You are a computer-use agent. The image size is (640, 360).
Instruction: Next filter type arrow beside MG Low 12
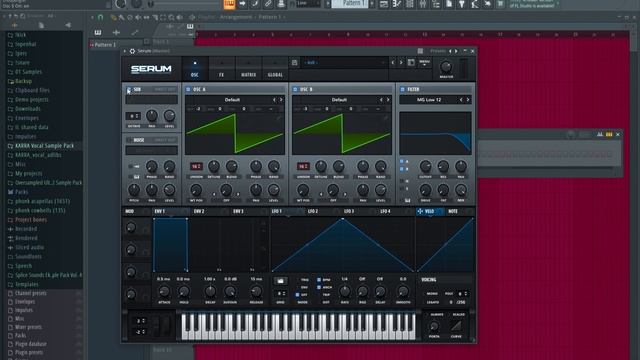point(468,100)
